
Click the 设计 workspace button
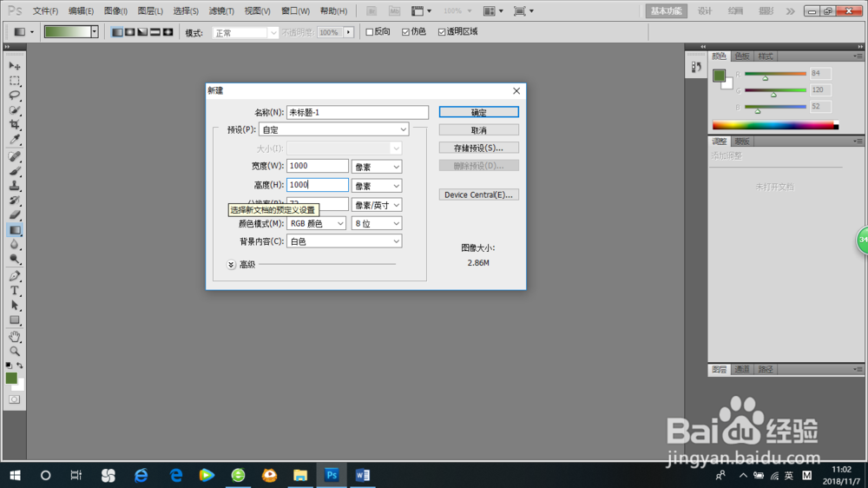704,11
